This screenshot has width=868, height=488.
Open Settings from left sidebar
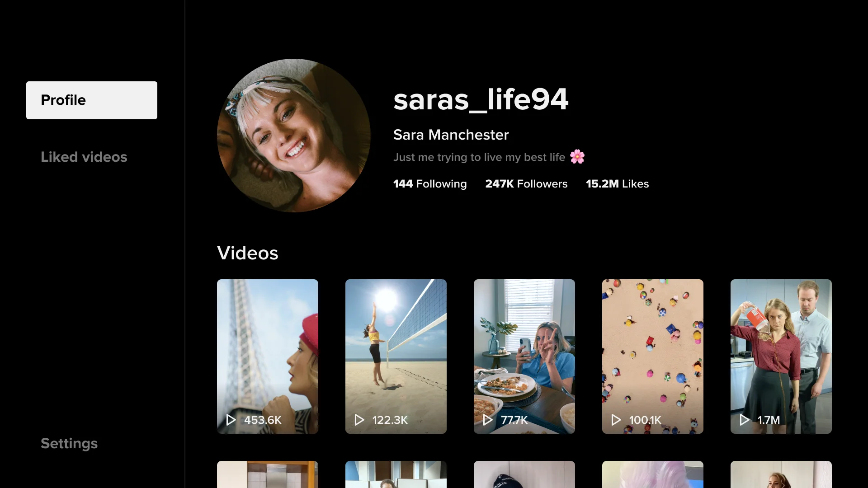point(69,443)
